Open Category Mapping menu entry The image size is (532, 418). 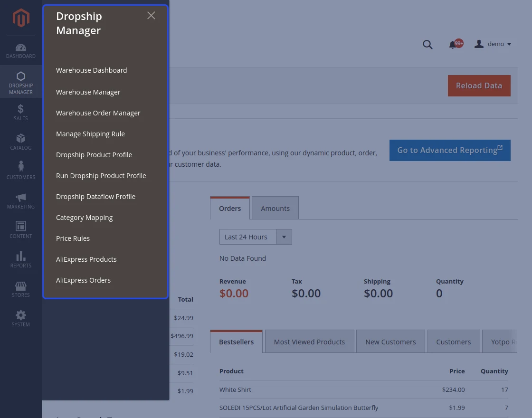coord(85,218)
